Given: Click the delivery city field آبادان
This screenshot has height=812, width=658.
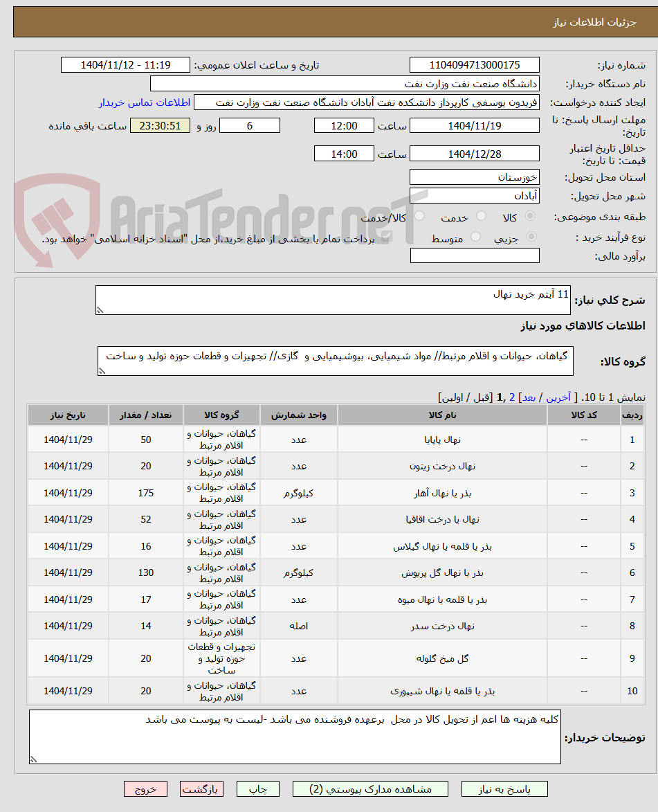Looking at the screenshot, I should click(474, 196).
